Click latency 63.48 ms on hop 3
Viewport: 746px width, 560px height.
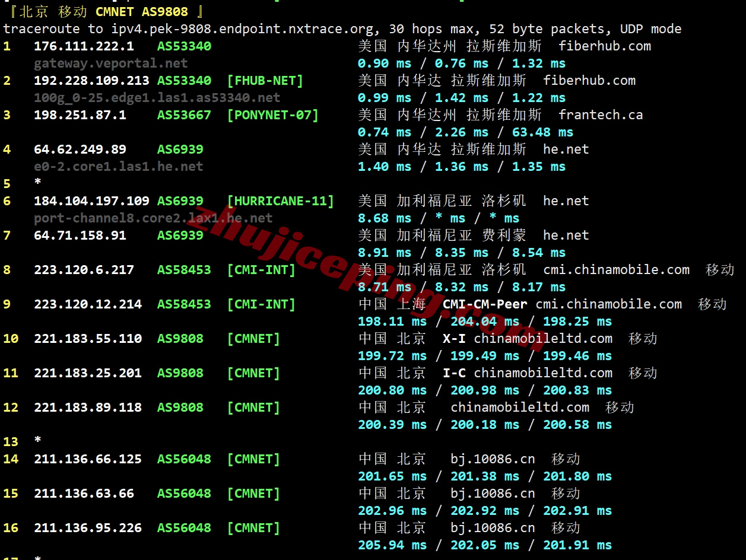[x=542, y=132]
